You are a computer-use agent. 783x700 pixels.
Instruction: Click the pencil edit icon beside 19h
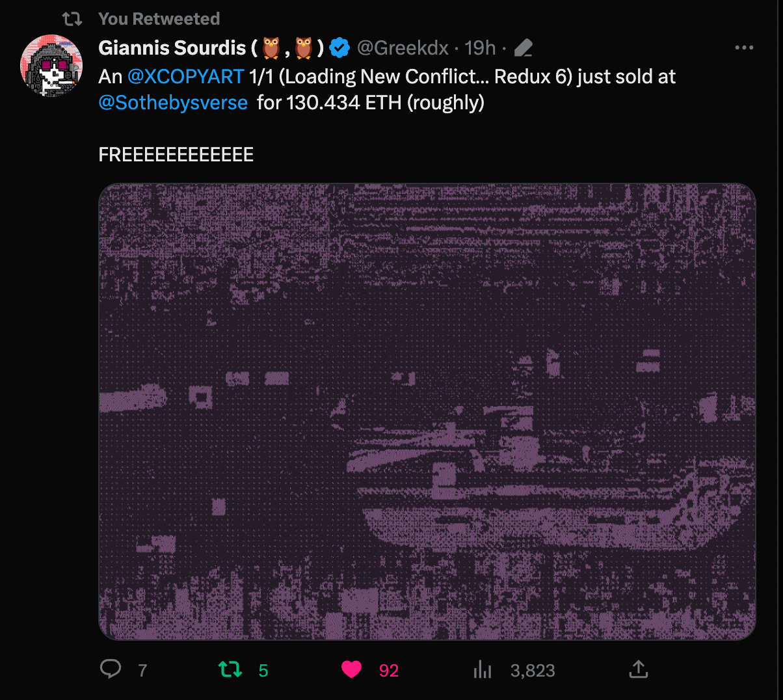[523, 47]
